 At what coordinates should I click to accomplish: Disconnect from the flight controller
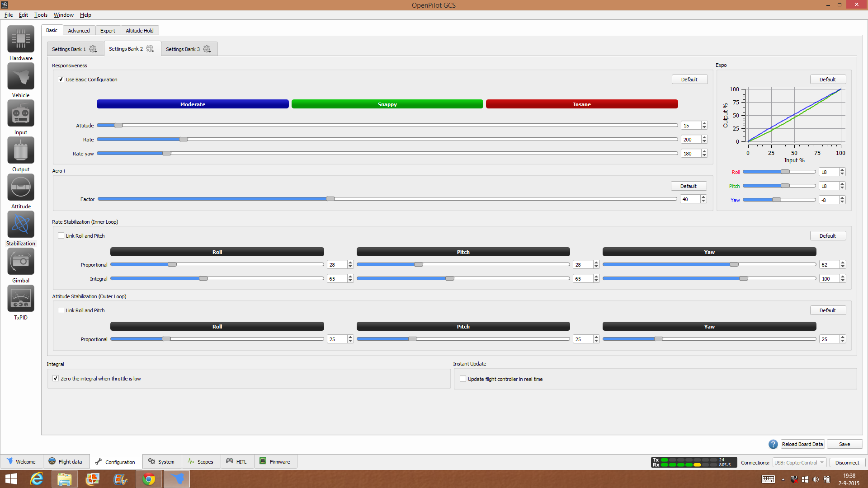point(847,462)
